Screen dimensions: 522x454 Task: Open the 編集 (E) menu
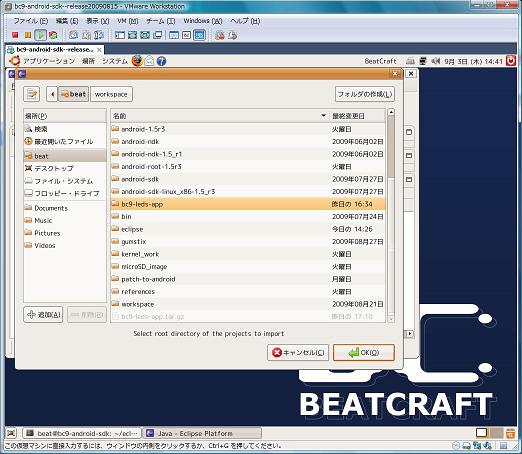67,21
